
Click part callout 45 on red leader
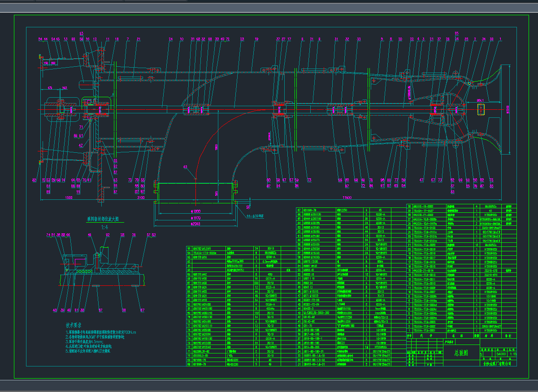coord(185,167)
